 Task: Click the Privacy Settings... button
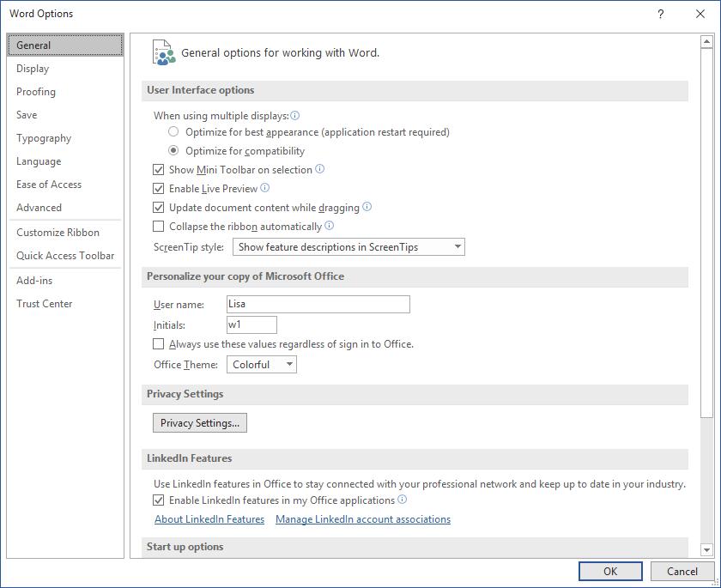199,423
